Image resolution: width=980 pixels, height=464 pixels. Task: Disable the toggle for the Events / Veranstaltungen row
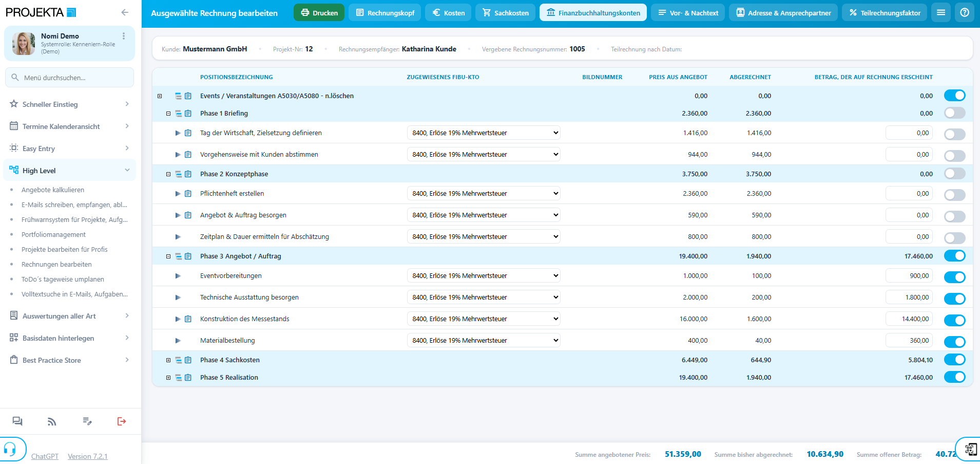tap(954, 96)
